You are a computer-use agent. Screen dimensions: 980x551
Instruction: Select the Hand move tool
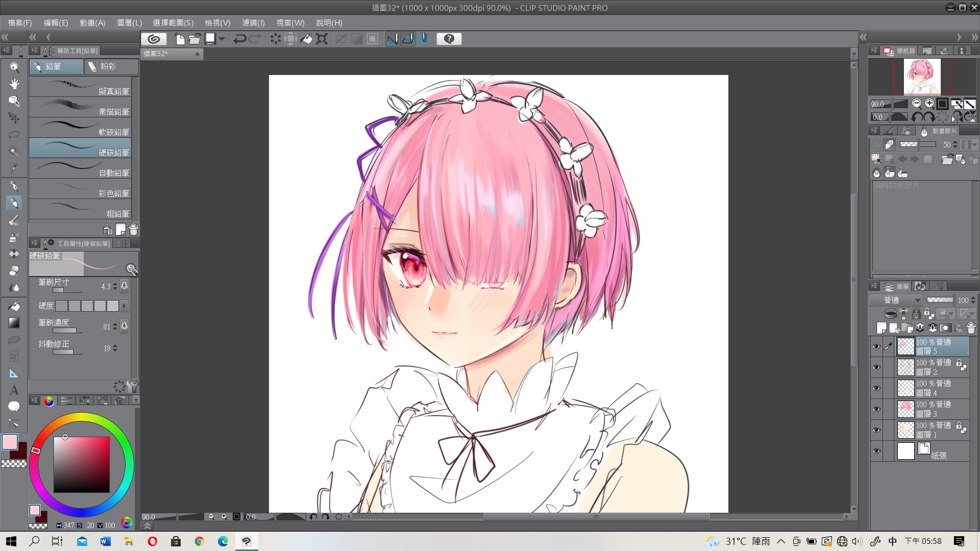pos(14,84)
